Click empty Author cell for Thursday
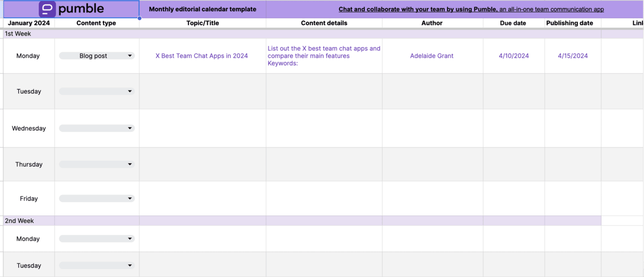This screenshot has width=644, height=277. [x=432, y=164]
